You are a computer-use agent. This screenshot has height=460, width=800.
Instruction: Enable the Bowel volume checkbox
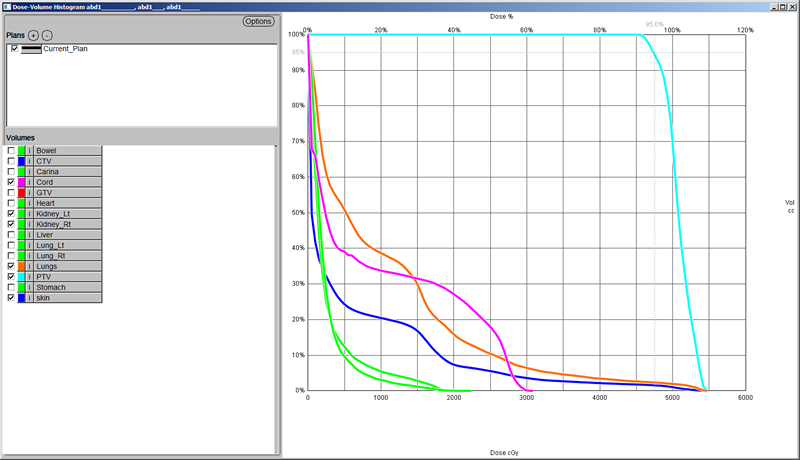click(11, 151)
